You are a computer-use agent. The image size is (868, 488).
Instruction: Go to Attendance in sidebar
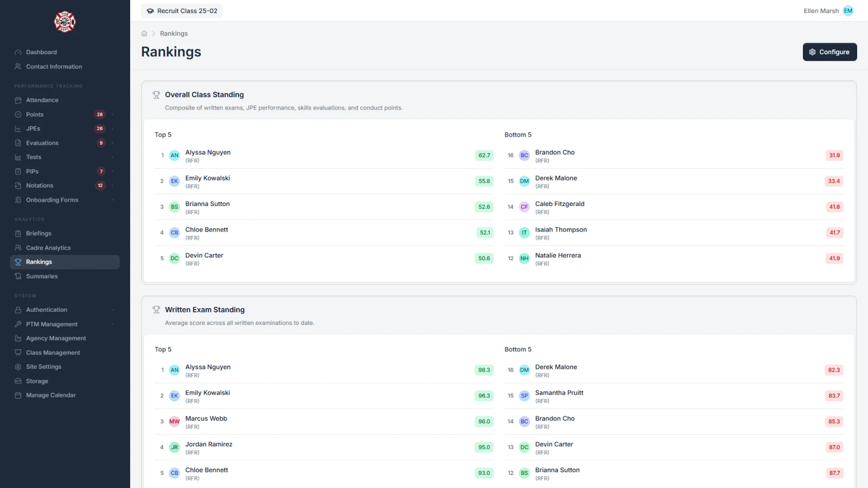(65, 100)
